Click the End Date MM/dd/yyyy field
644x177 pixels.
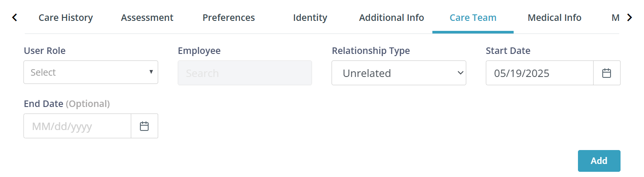coord(77,126)
